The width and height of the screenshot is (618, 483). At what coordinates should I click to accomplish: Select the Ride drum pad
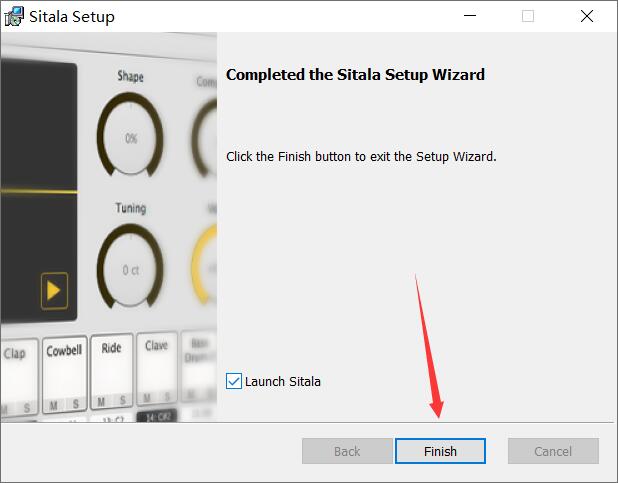pos(112,365)
